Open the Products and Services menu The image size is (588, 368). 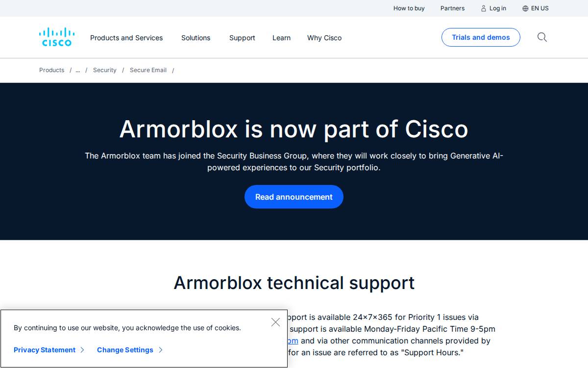pos(126,38)
